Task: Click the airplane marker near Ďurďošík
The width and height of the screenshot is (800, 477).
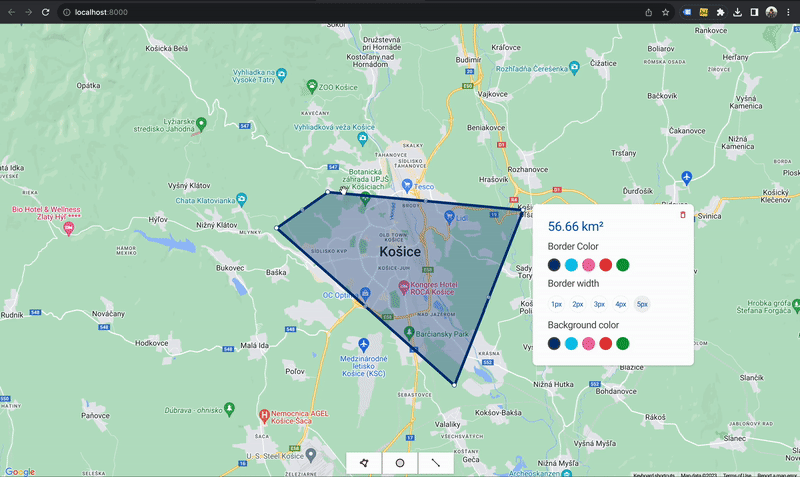Action: (687, 178)
